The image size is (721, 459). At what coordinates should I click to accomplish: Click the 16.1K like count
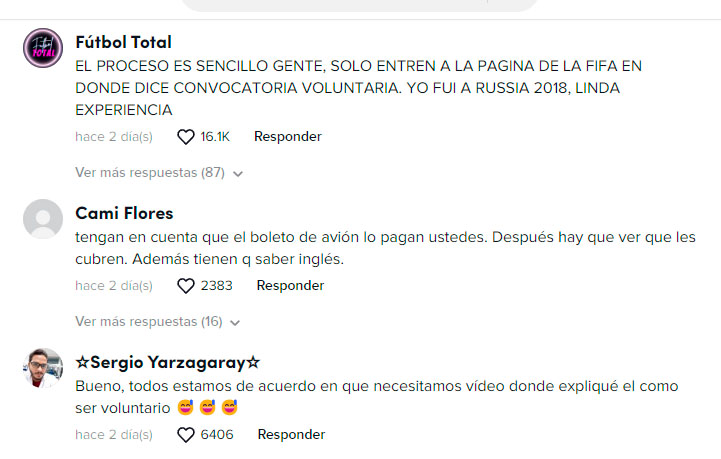215,137
